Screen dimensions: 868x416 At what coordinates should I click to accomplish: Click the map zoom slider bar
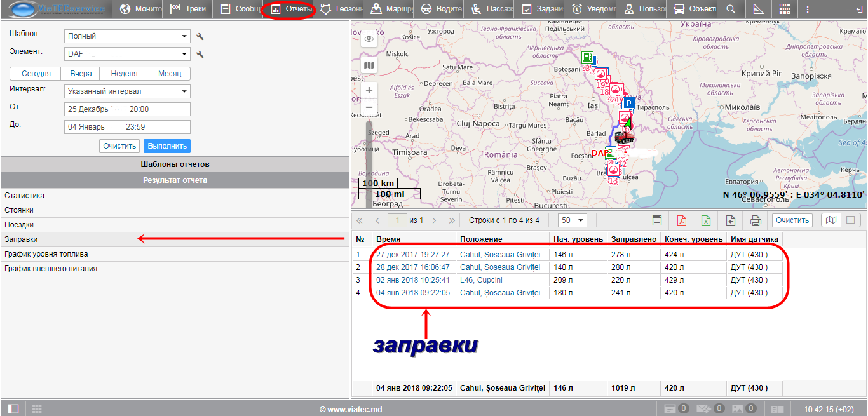coord(369,159)
